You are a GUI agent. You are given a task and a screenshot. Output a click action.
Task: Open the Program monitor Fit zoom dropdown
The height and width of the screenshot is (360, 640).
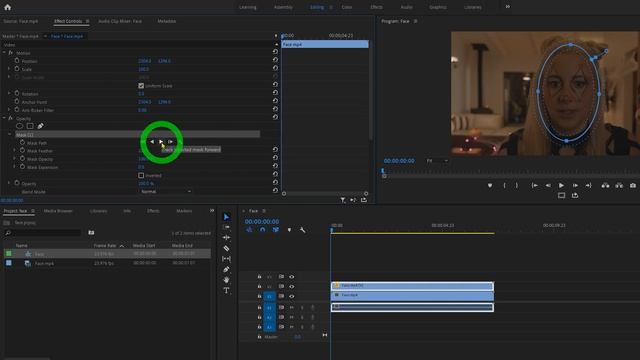[437, 161]
